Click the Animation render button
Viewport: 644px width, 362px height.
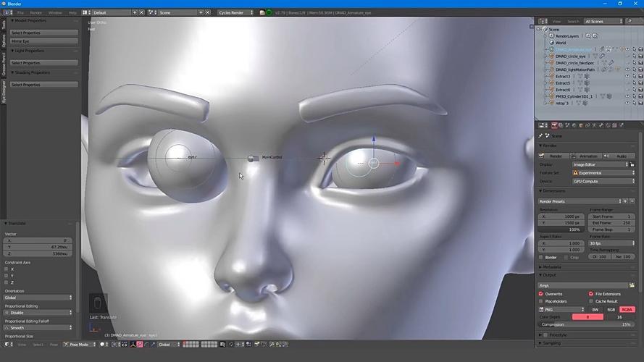(585, 156)
